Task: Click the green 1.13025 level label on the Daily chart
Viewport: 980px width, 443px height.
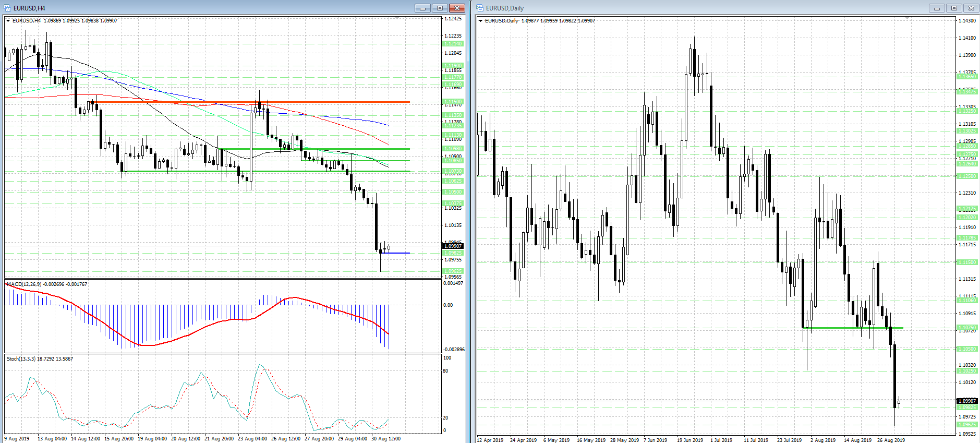Action: [x=967, y=131]
